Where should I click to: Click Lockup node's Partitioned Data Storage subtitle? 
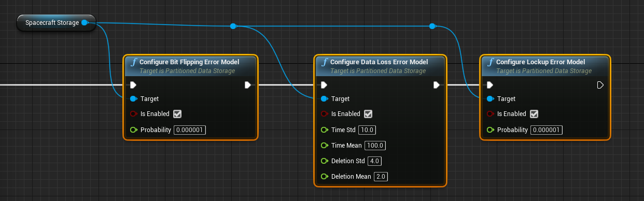point(544,71)
